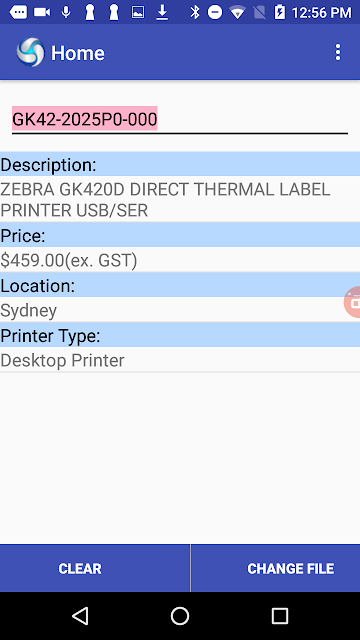
Task: Focus the GK42-2025P0-000 input field
Action: [180, 120]
